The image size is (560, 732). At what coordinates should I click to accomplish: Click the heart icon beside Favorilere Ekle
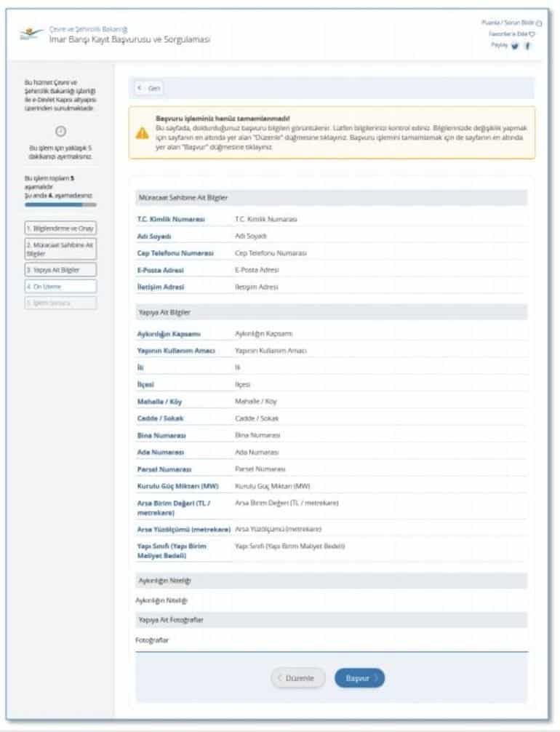(532, 34)
